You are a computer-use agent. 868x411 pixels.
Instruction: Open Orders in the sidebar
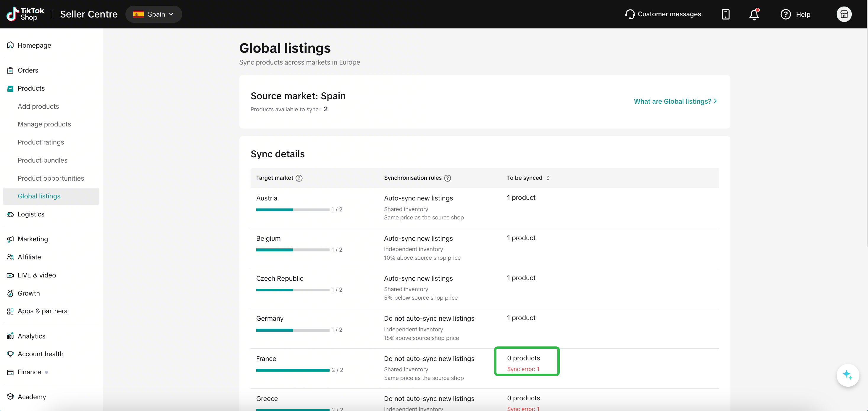(x=51, y=70)
